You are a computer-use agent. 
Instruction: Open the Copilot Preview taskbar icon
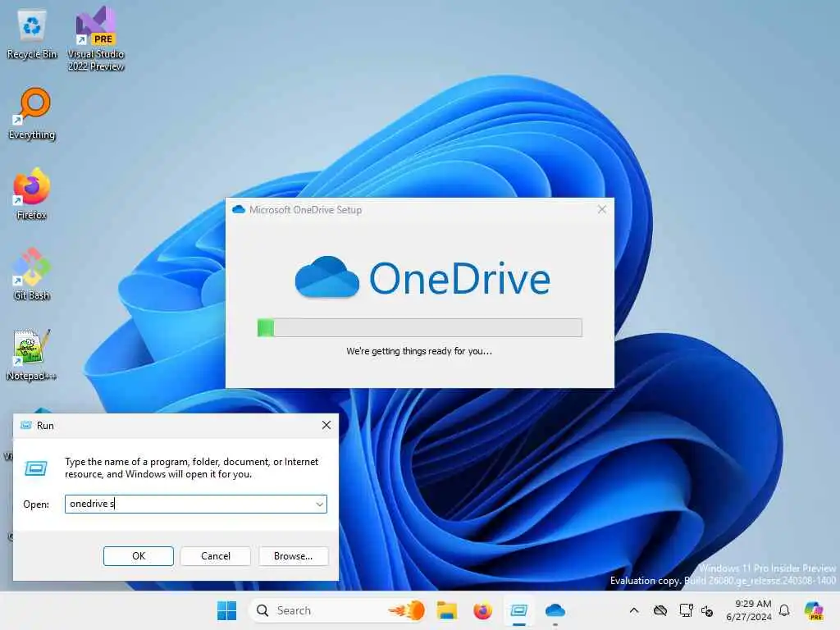point(814,610)
